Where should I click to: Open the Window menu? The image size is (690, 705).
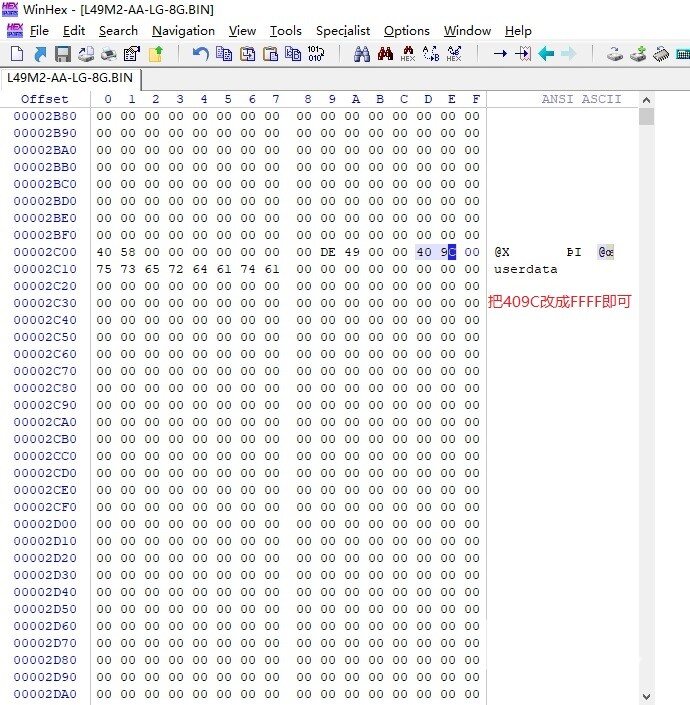point(467,31)
